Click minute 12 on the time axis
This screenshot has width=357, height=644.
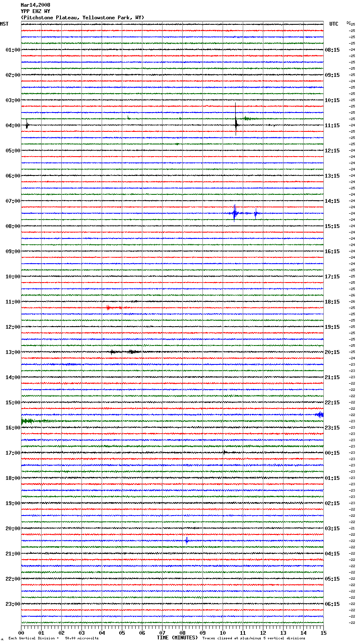pos(263,633)
